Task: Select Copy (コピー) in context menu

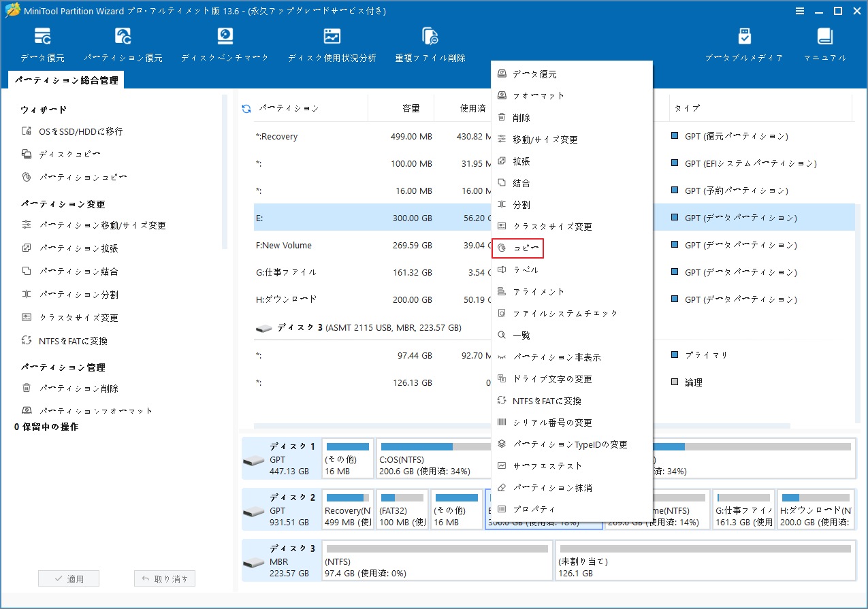Action: [x=572, y=248]
